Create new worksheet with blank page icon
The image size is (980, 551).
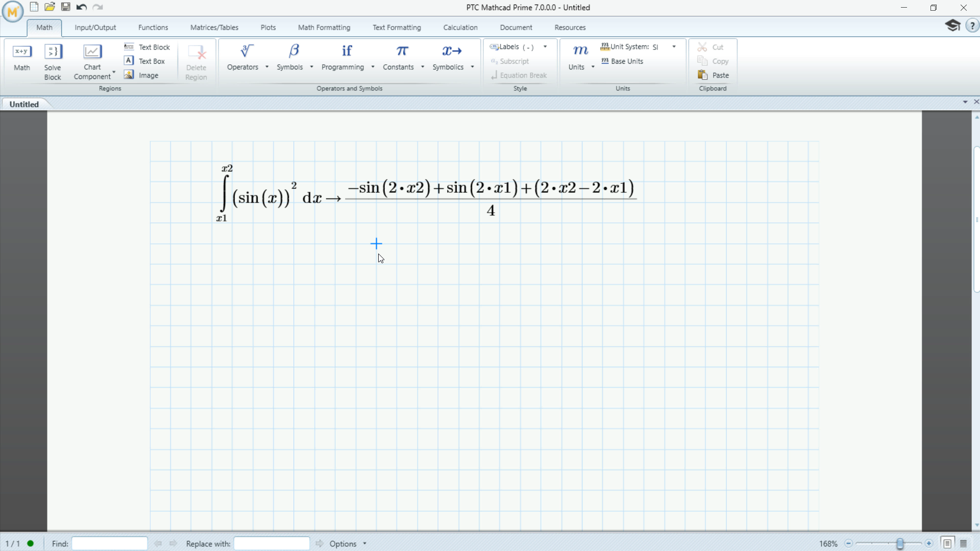click(34, 7)
